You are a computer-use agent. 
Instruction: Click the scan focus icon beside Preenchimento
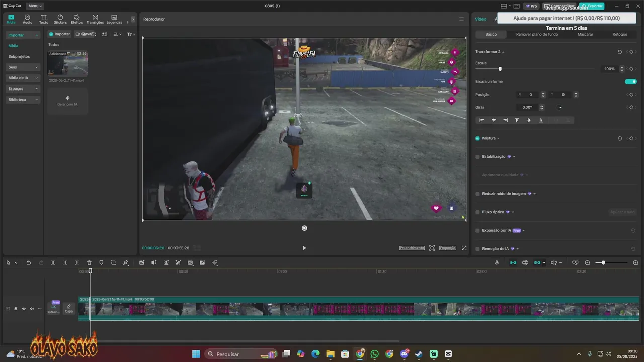click(432, 248)
